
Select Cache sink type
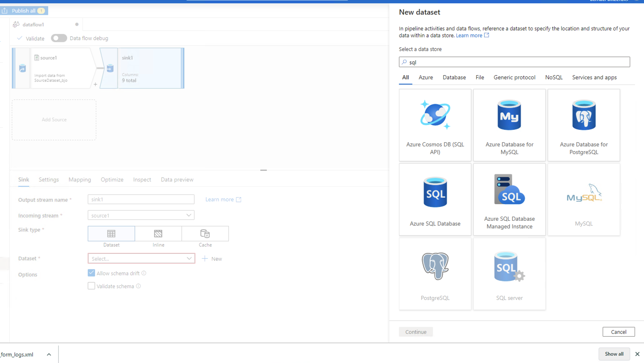205,234
